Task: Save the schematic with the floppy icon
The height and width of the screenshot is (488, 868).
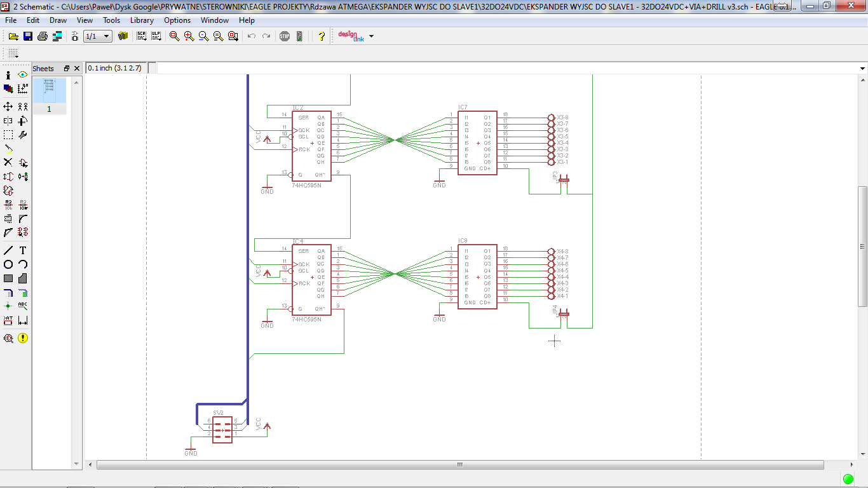Action: point(28,36)
